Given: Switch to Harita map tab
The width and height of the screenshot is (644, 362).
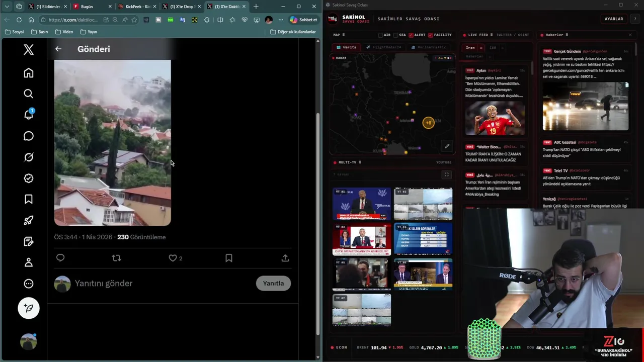Looking at the screenshot, I should [346, 47].
